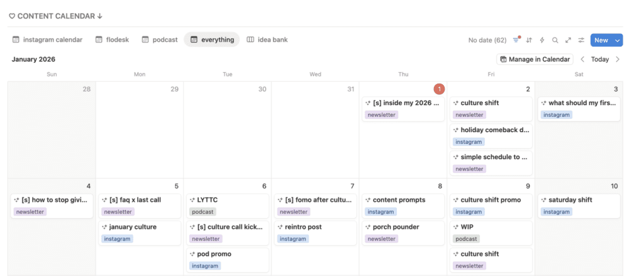The image size is (644, 276).
Task: Open the LYTTC podcast card
Action: (x=227, y=206)
